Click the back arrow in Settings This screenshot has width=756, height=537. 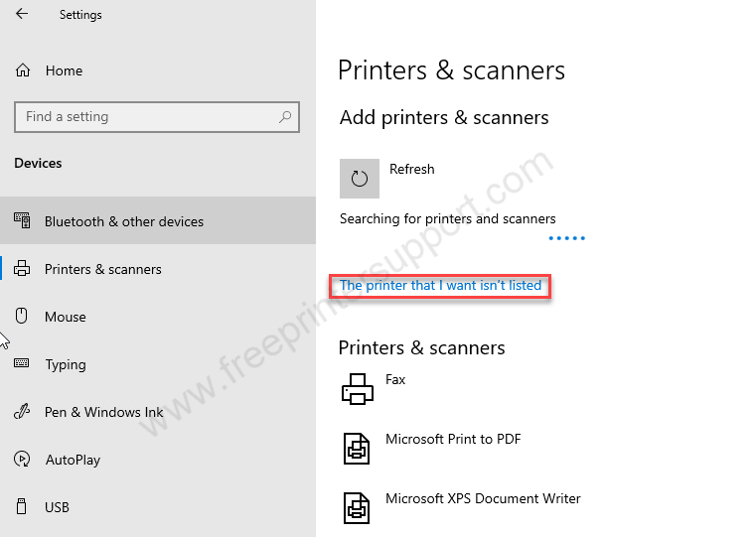[22, 14]
